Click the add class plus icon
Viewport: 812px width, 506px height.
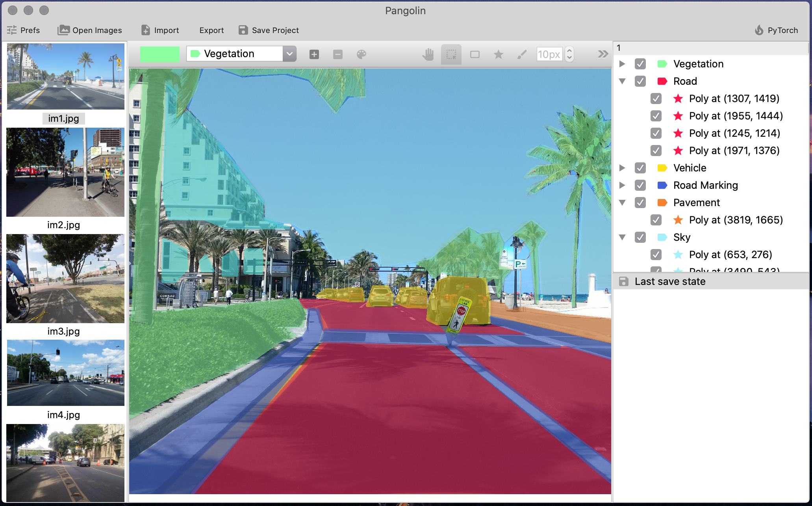(x=314, y=54)
